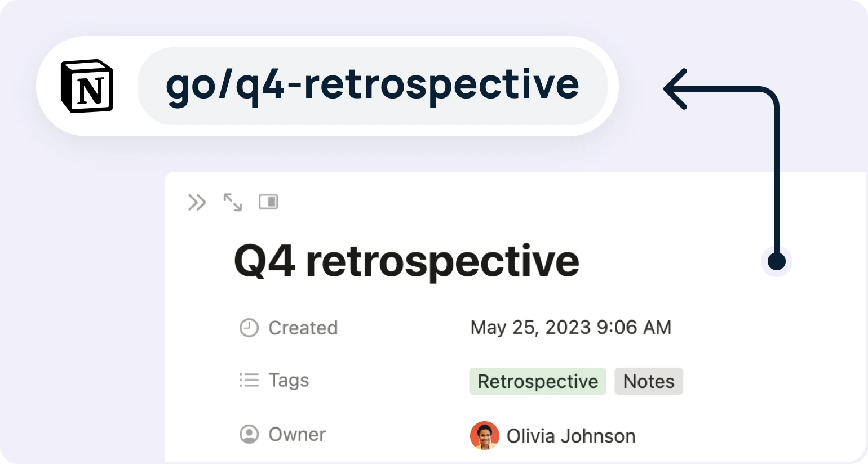Select the clock icon beside Created
Screen dimensions: 868x464
tap(249, 327)
